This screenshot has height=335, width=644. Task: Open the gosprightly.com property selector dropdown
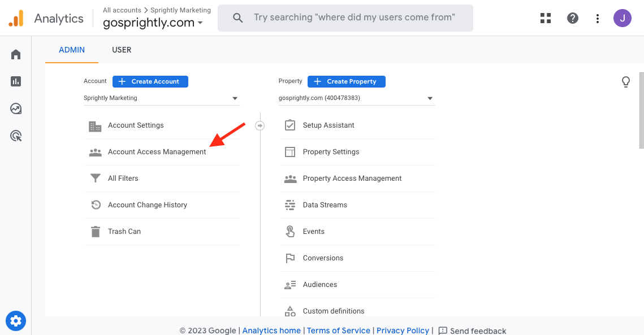point(153,23)
